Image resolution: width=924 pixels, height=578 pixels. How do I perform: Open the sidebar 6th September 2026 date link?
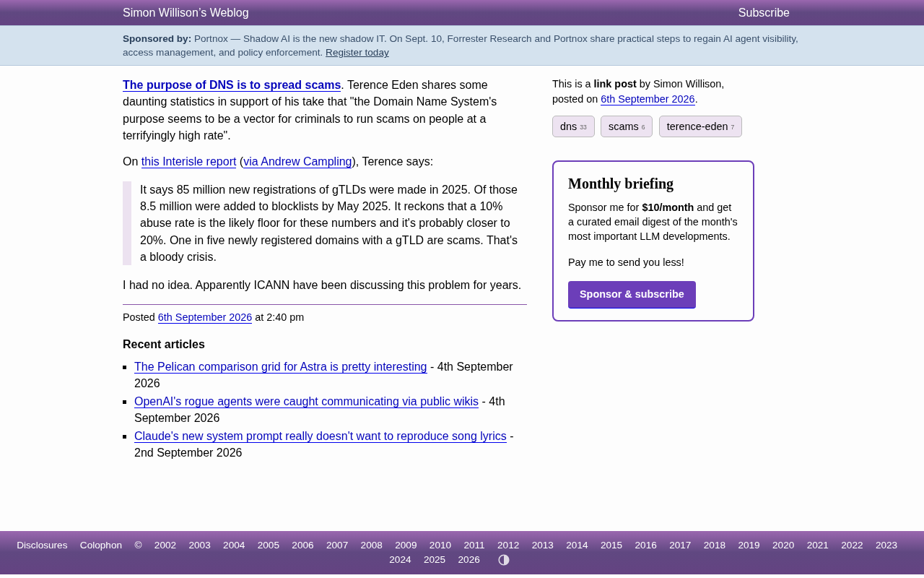[x=648, y=99]
